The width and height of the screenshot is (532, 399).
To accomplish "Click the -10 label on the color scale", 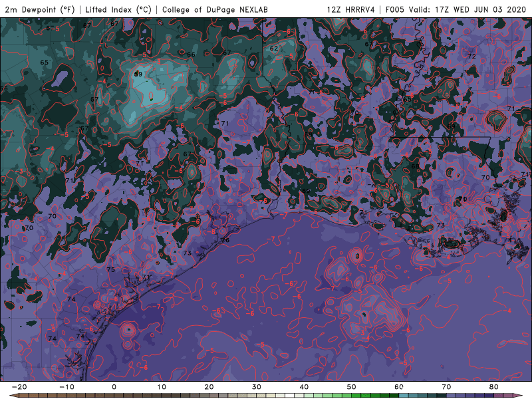I will tap(66, 387).
